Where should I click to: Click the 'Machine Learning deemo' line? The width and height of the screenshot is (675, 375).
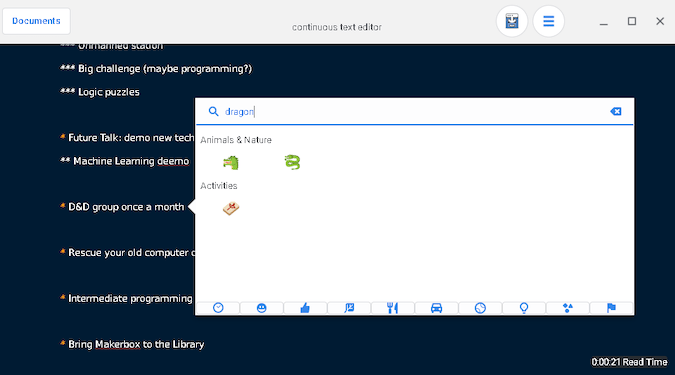pyautogui.click(x=125, y=161)
